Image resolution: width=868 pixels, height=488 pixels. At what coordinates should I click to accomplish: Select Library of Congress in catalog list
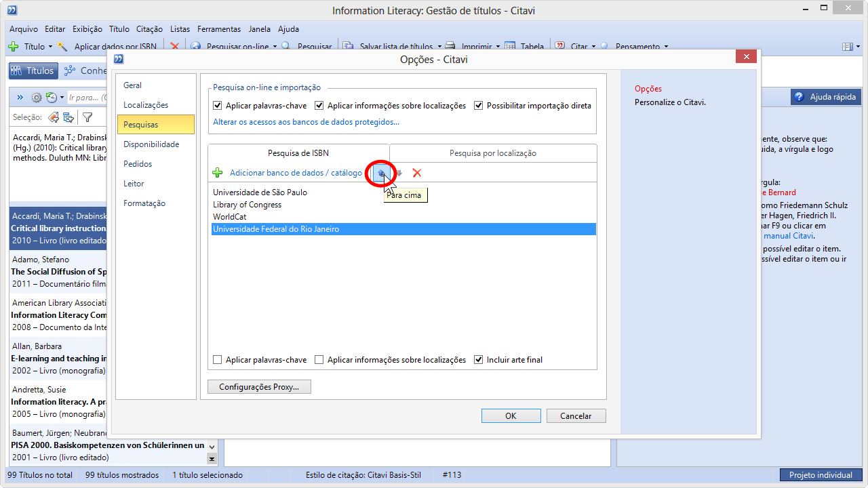(402, 205)
